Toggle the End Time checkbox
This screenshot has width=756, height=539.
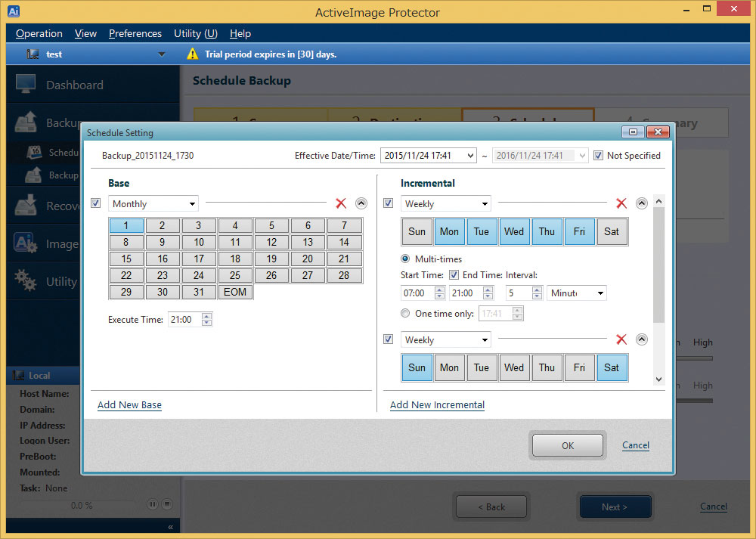454,275
